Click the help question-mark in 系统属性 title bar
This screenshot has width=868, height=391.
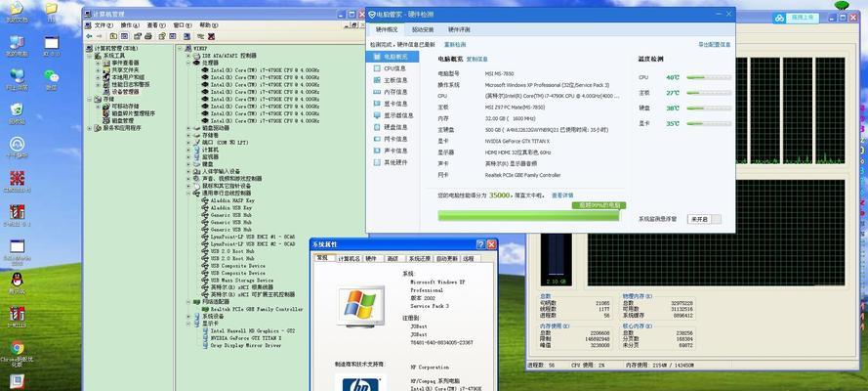coord(481,244)
